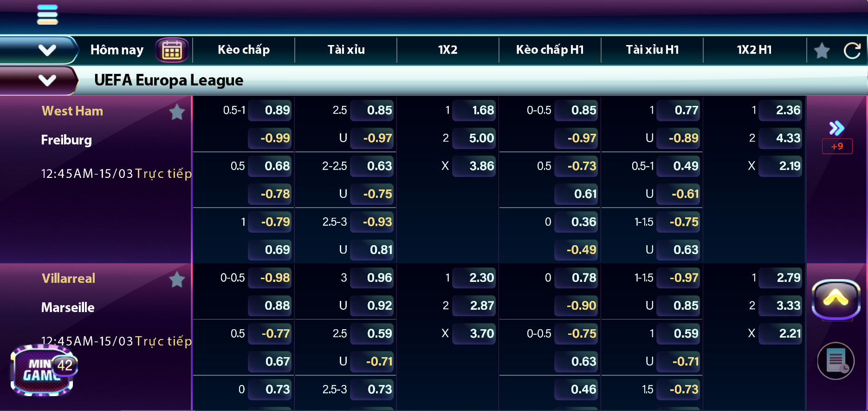This screenshot has height=411, width=868.
Task: Pick West Ham H1 1X2 odds 4.33
Action: pyautogui.click(x=780, y=138)
